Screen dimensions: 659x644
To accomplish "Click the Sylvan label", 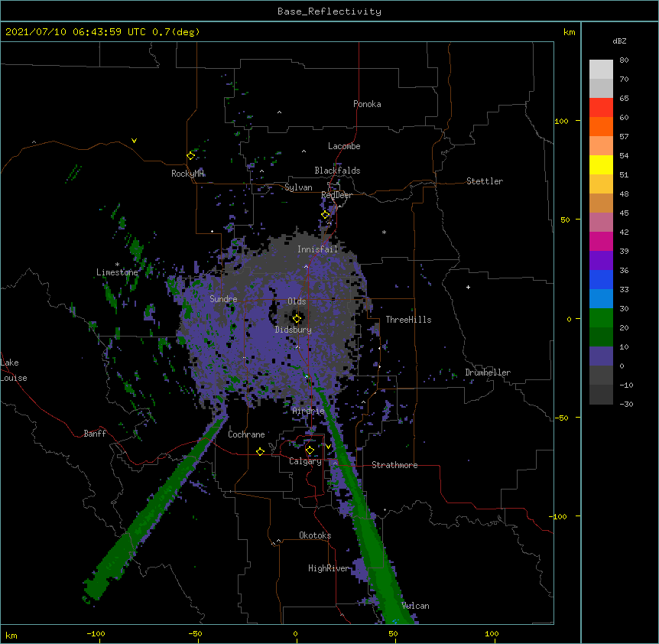I will (x=298, y=187).
